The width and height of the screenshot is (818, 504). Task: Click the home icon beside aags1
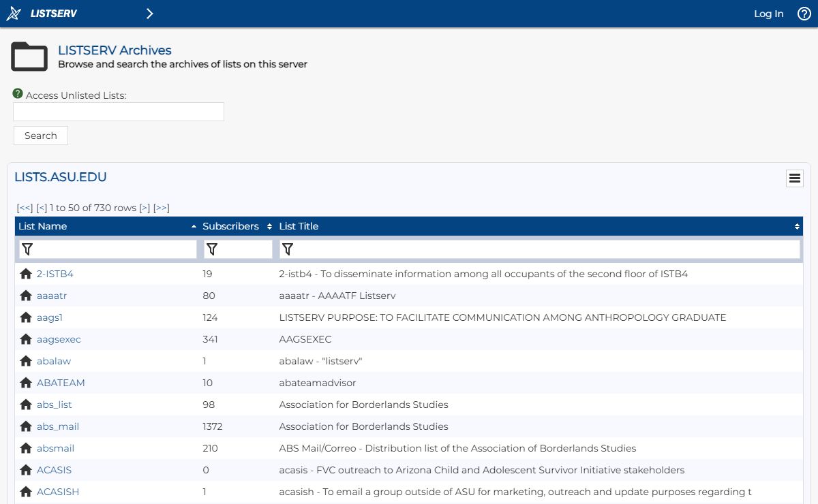click(x=26, y=317)
